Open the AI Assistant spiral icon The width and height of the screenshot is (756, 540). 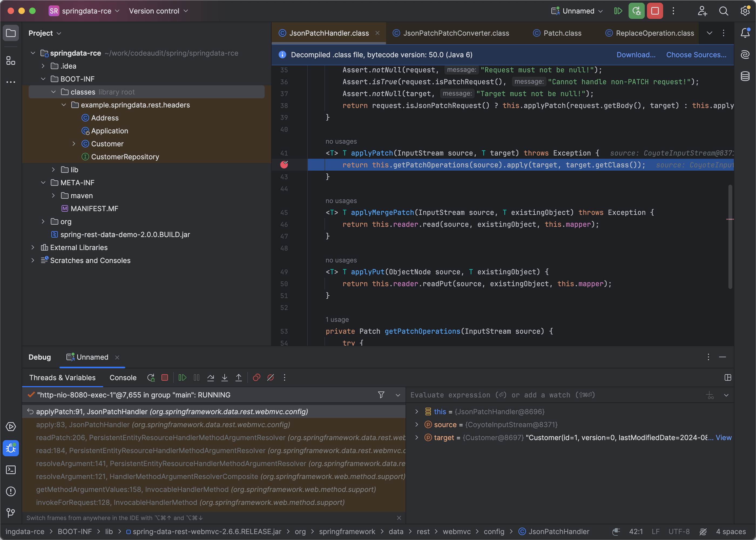(745, 55)
